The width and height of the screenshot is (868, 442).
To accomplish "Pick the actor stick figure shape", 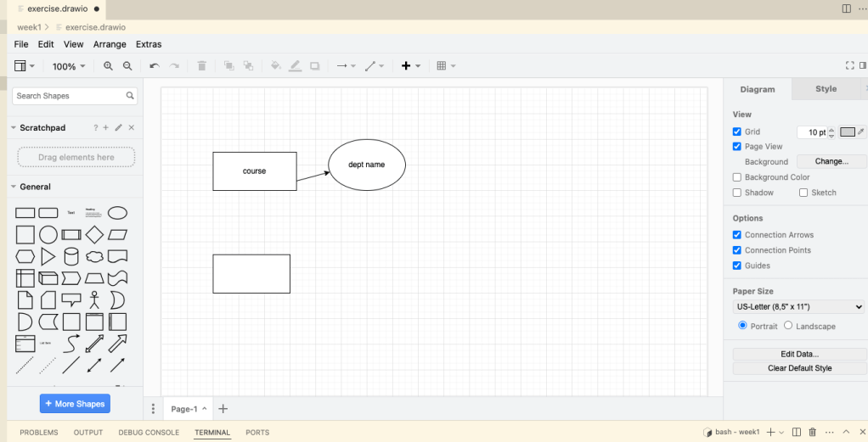I will (94, 299).
